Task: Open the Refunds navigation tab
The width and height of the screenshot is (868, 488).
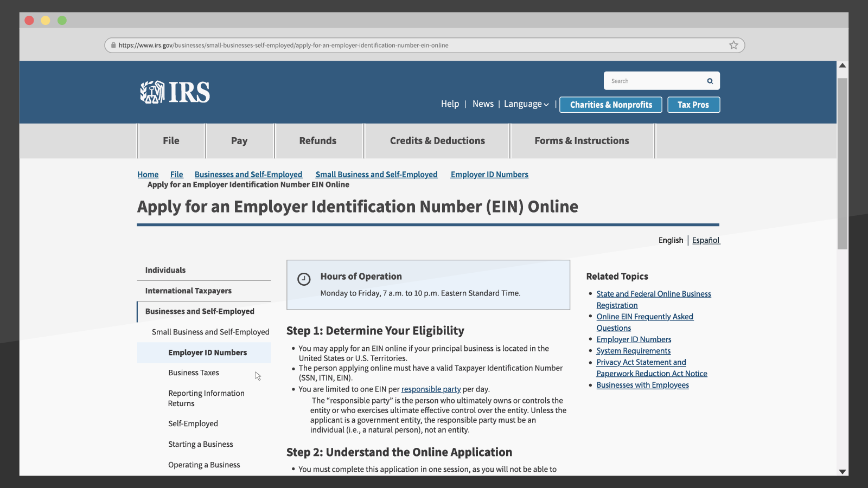Action: pyautogui.click(x=318, y=141)
